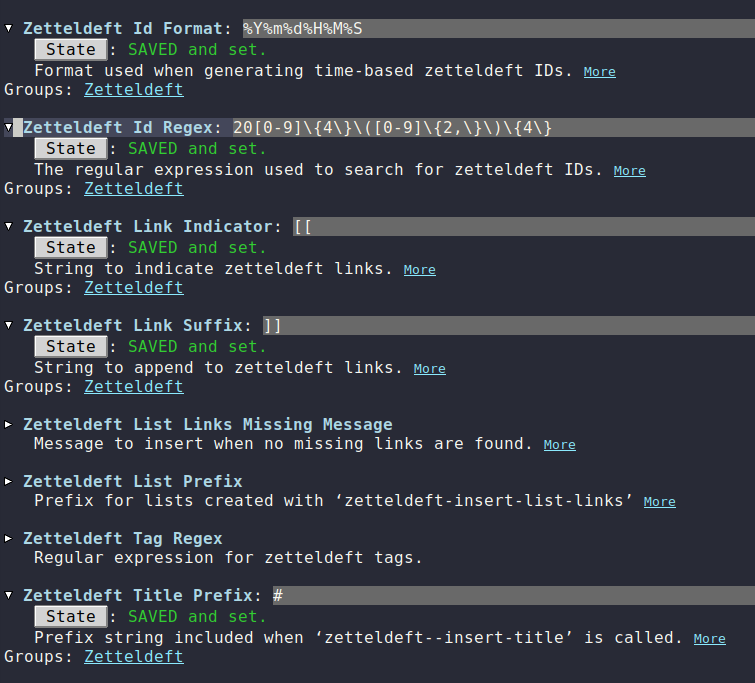The image size is (755, 683).
Task: Show More for Title Prefix description
Action: (709, 638)
